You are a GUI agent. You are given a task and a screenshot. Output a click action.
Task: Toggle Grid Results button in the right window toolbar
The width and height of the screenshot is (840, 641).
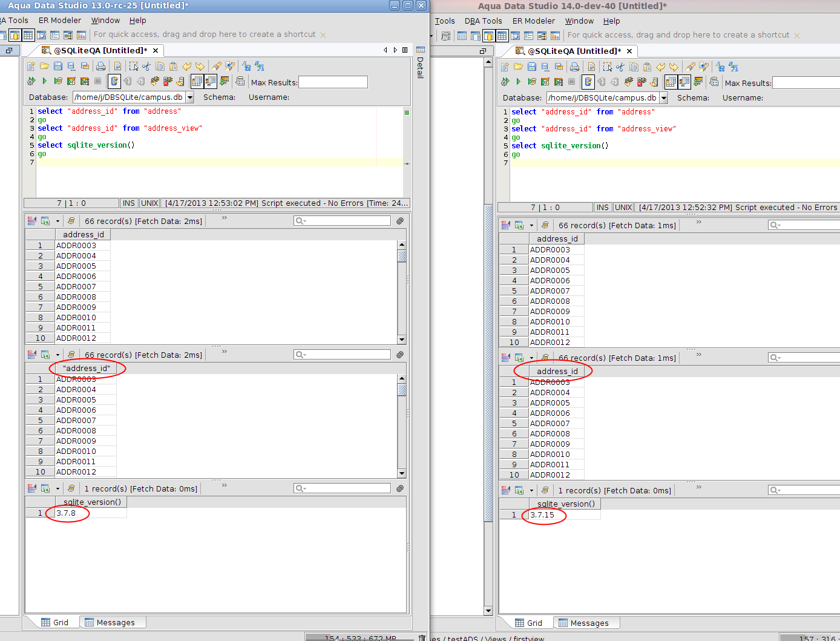(671, 82)
